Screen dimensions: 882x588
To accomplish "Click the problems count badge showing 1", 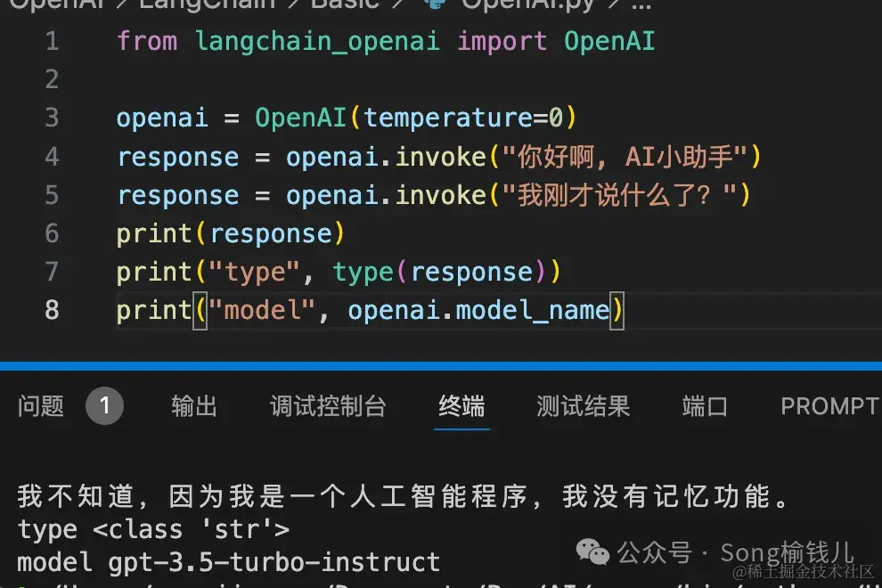I will click(x=104, y=405).
